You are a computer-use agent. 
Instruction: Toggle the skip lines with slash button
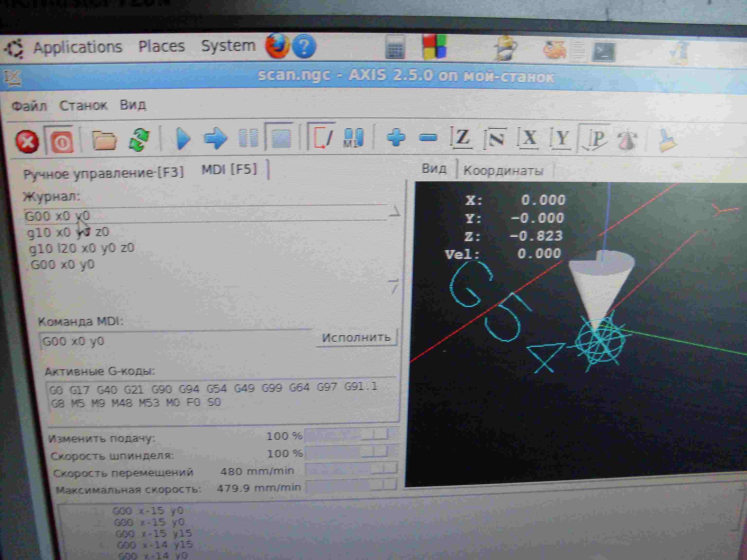(x=322, y=138)
